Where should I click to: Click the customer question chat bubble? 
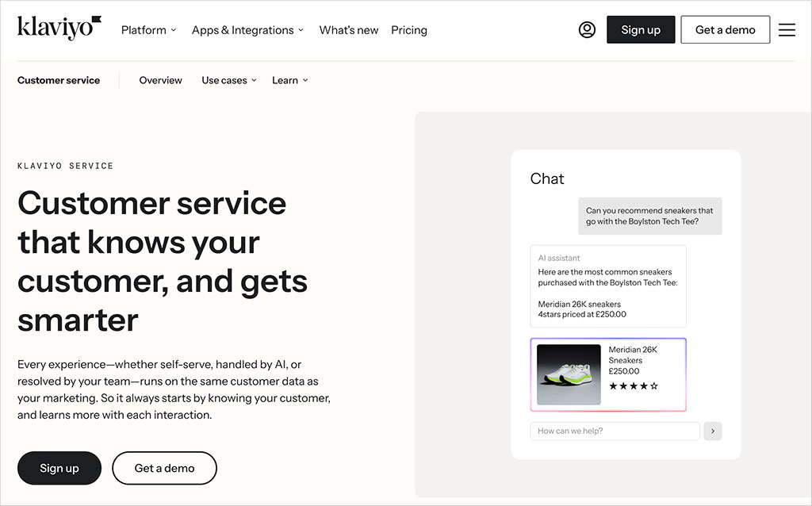(x=650, y=216)
